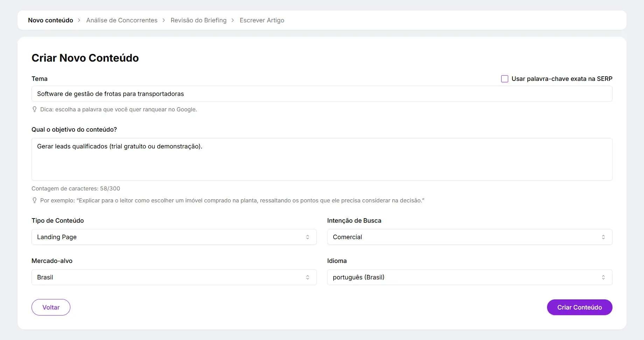Click the 'Intenção de Busca' label
This screenshot has width=644, height=340.
tap(354, 221)
